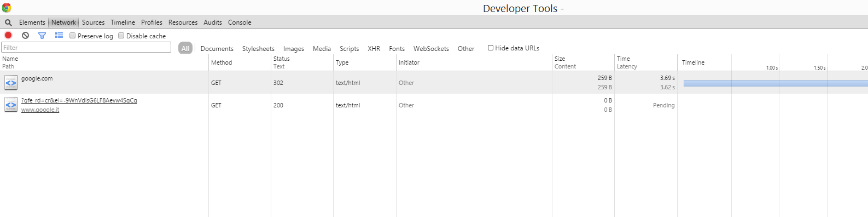Open the Elements tab
868x217 pixels.
32,22
